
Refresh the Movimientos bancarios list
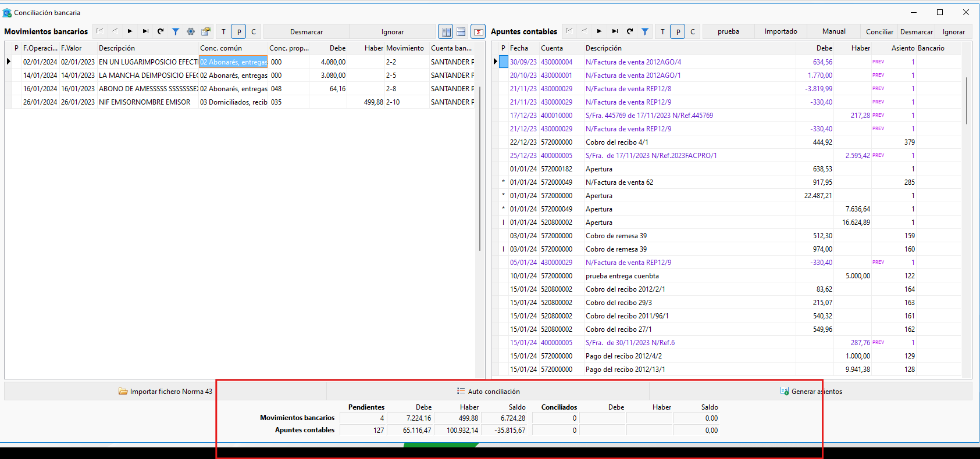pos(161,31)
